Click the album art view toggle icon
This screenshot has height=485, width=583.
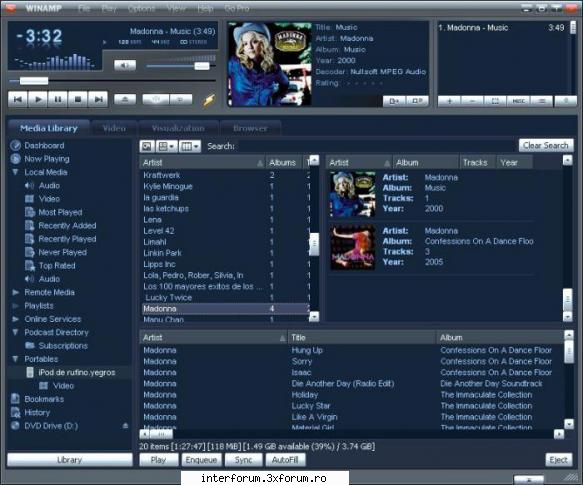(x=147, y=146)
